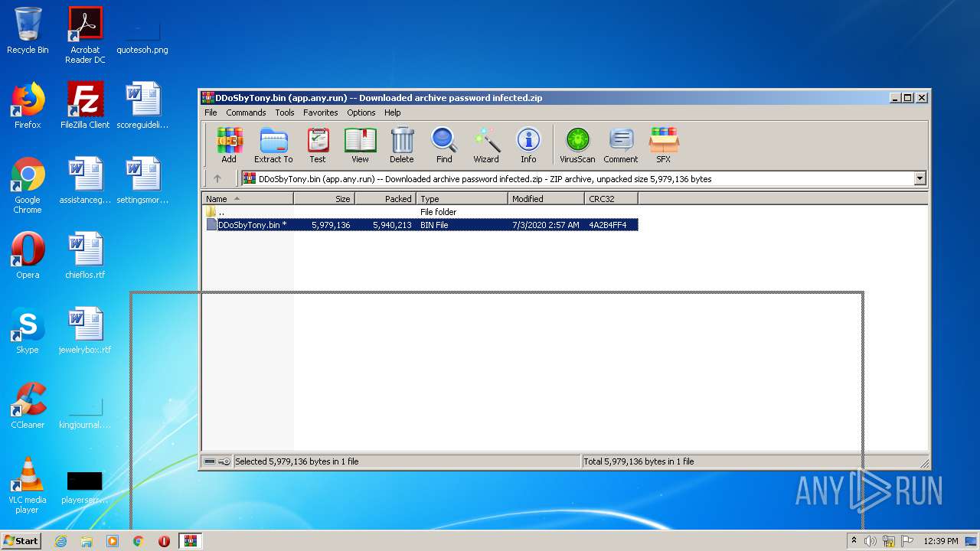Select Firefox desktop shortcut
The width and height of the screenshot is (980, 551).
click(28, 105)
